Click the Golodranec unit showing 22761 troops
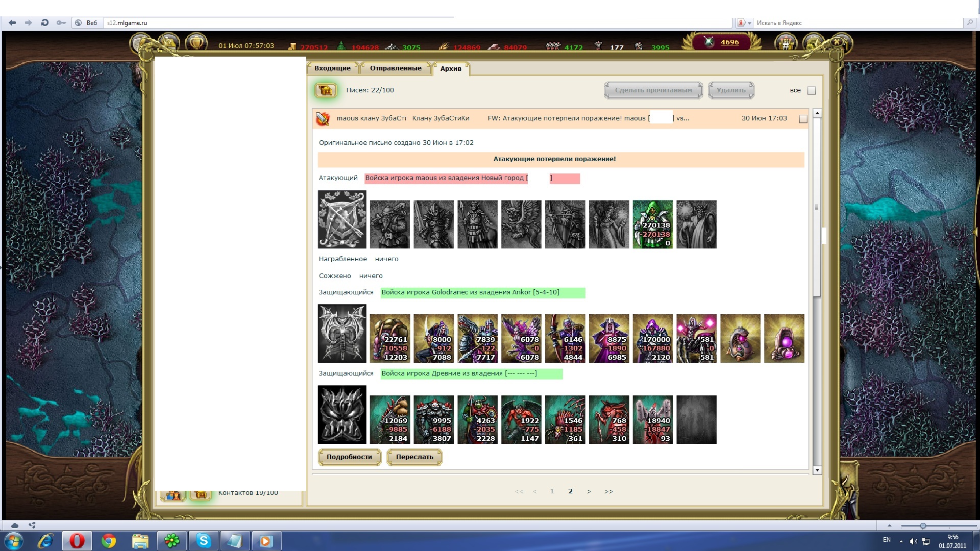 [x=390, y=339]
